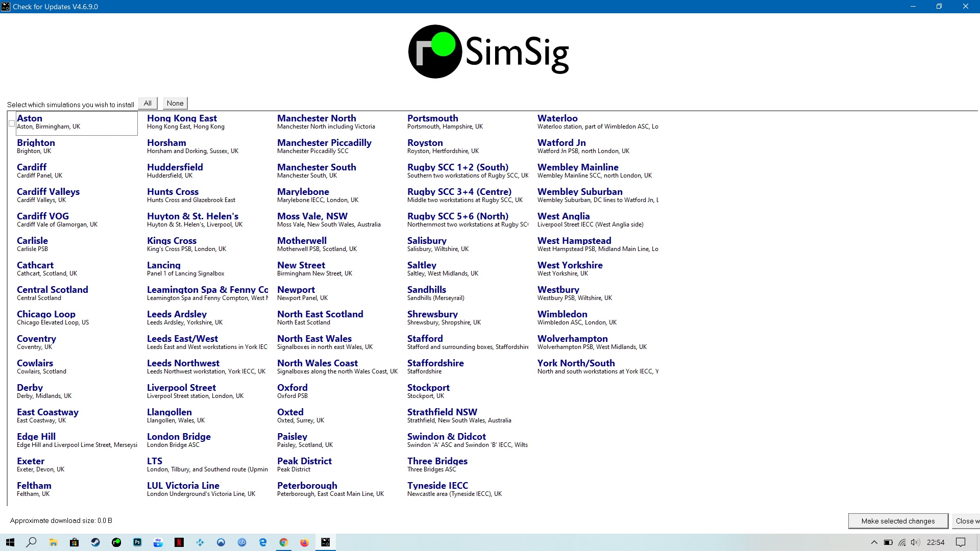Select the Tyneside IECC simulation
The width and height of the screenshot is (980, 551).
454,489
